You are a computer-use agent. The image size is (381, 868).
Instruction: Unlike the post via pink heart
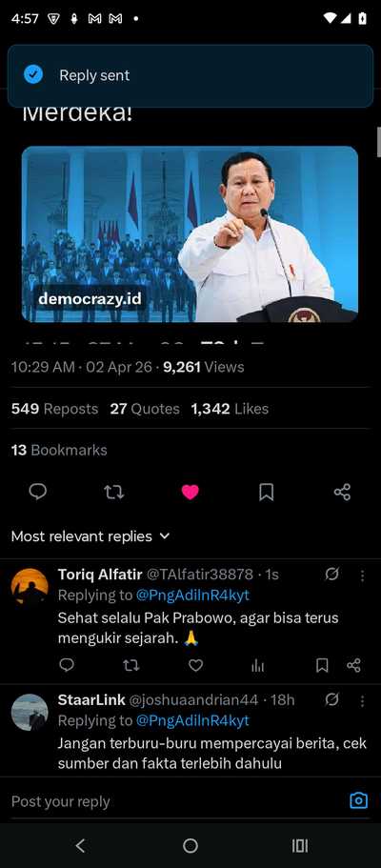pyautogui.click(x=190, y=493)
